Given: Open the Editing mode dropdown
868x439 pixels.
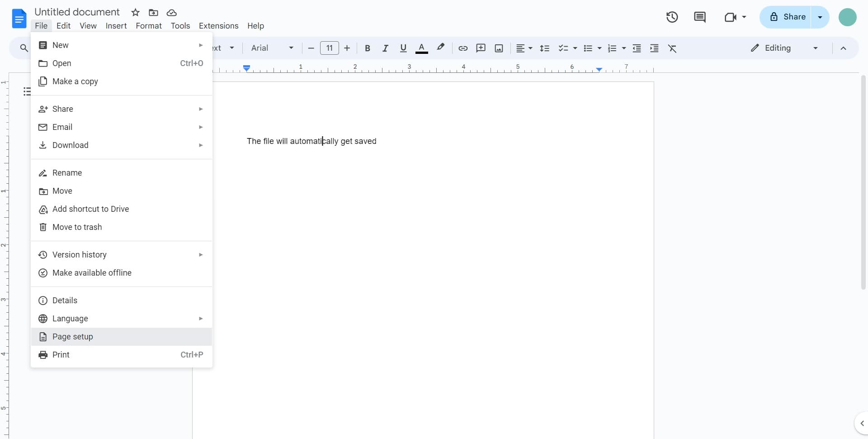Looking at the screenshot, I should [784, 48].
